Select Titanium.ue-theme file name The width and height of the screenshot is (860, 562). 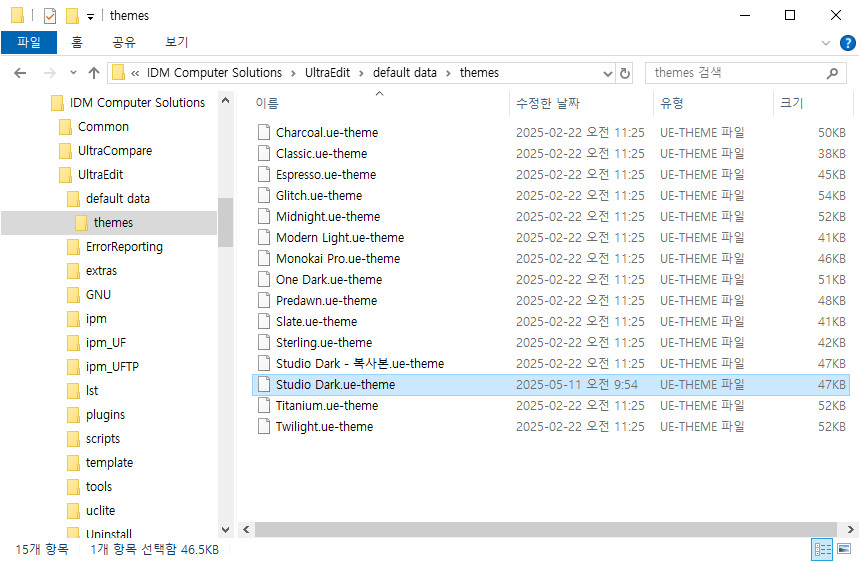point(327,406)
